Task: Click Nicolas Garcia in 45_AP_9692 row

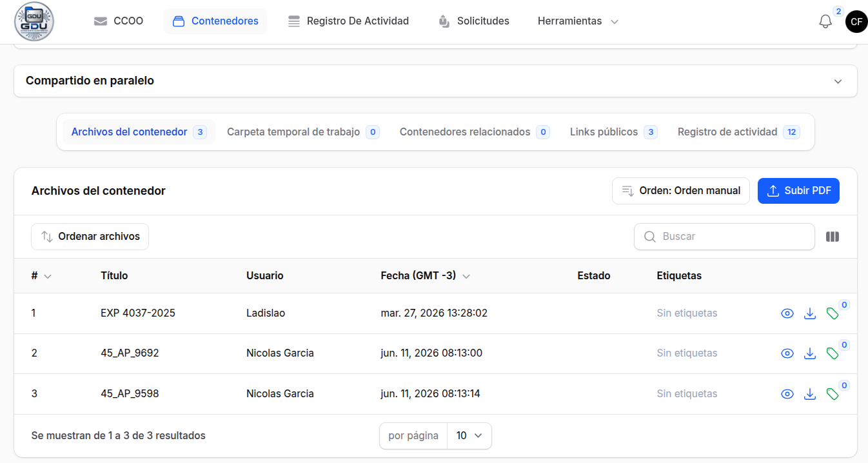Action: [280, 353]
